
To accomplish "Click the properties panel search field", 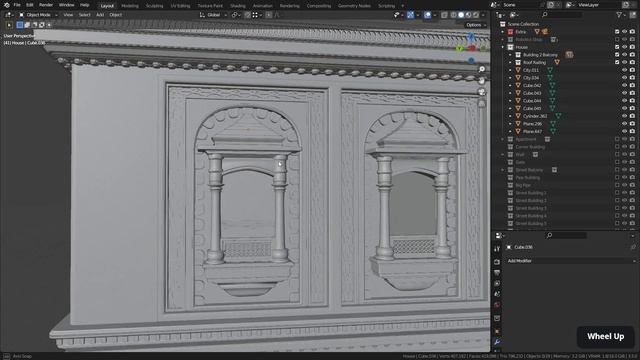I will click(x=567, y=235).
